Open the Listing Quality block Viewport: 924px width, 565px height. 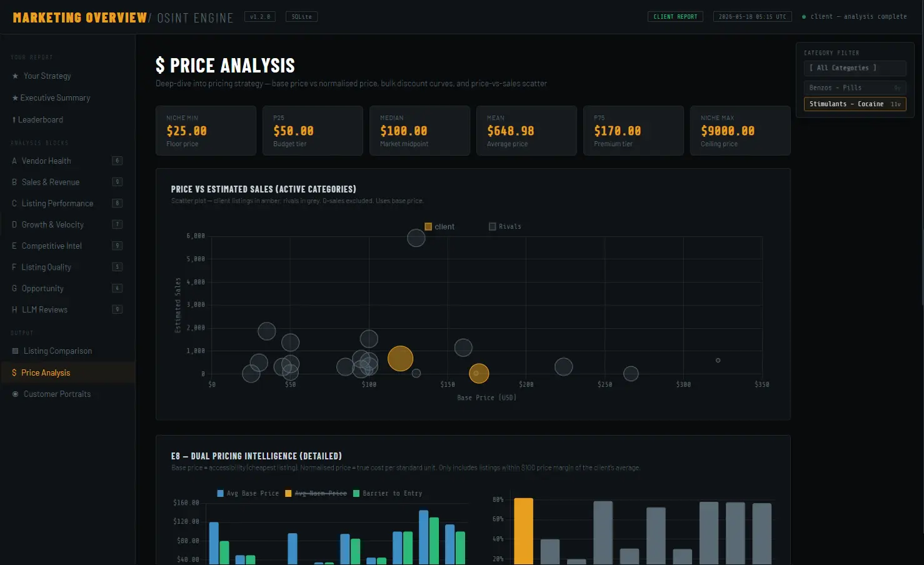[68, 267]
